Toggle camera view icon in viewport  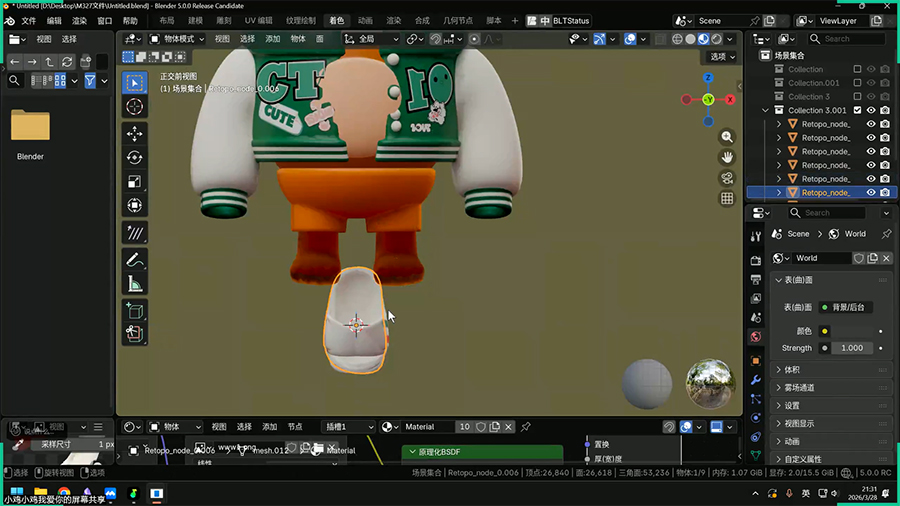point(727,178)
